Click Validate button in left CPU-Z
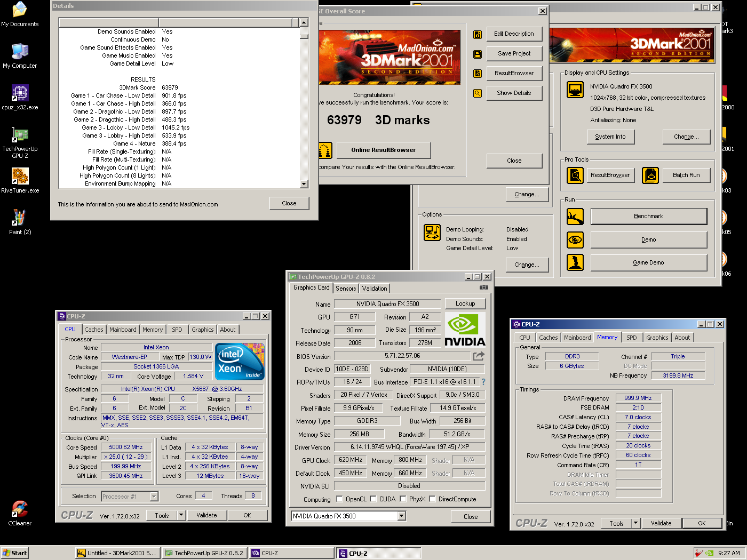 tap(206, 515)
